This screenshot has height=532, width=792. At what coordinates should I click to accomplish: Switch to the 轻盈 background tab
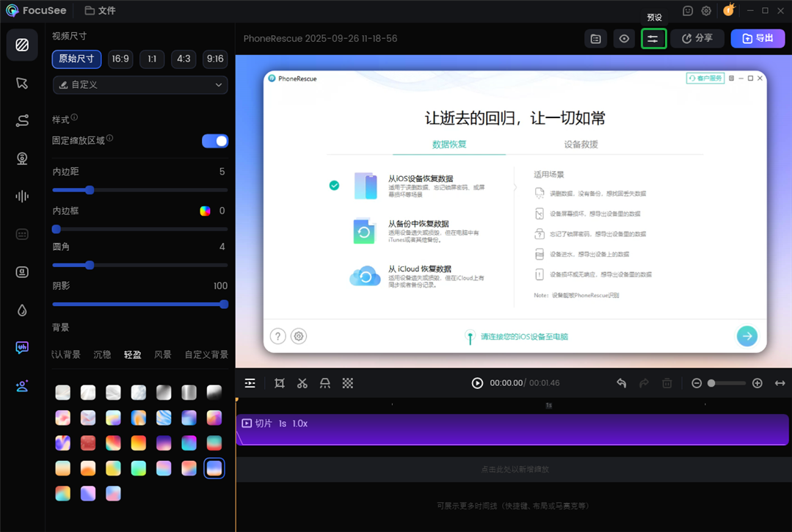132,354
